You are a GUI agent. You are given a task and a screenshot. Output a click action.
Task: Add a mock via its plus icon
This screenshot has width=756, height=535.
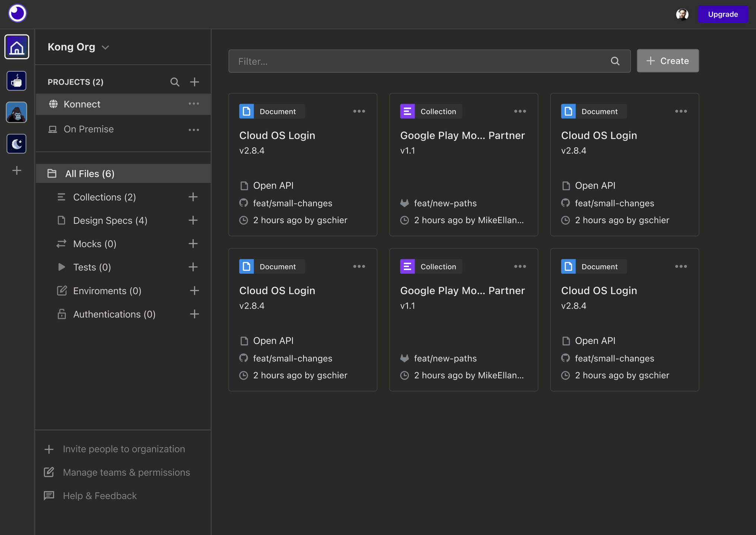tap(193, 244)
